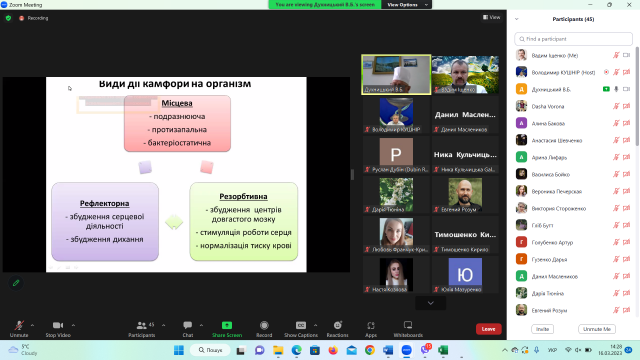Open arrow menu next to Chat

201,325
